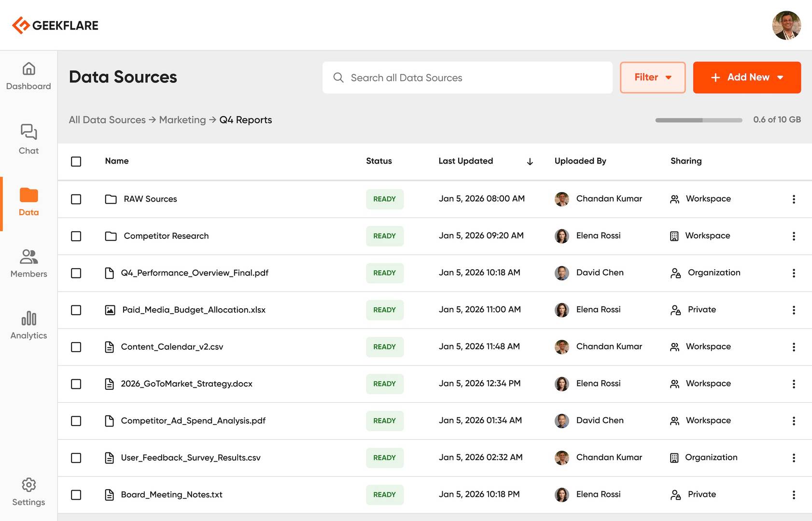Go to All Data Sources breadcrumb
The height and width of the screenshot is (521, 812).
pos(107,120)
